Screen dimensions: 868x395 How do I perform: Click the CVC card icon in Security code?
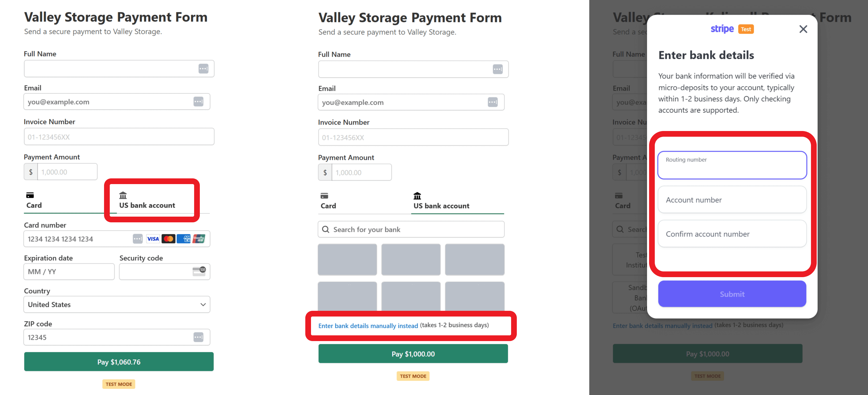(199, 271)
